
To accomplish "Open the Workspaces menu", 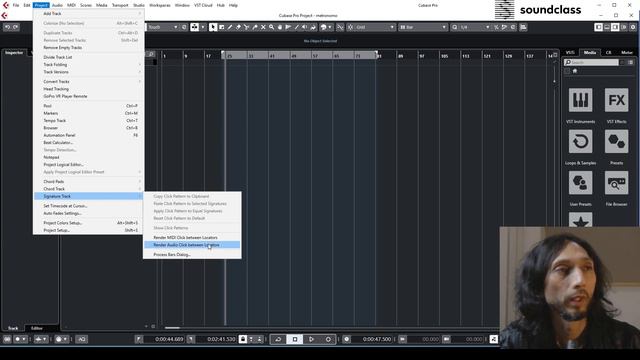I will pyautogui.click(x=160, y=5).
